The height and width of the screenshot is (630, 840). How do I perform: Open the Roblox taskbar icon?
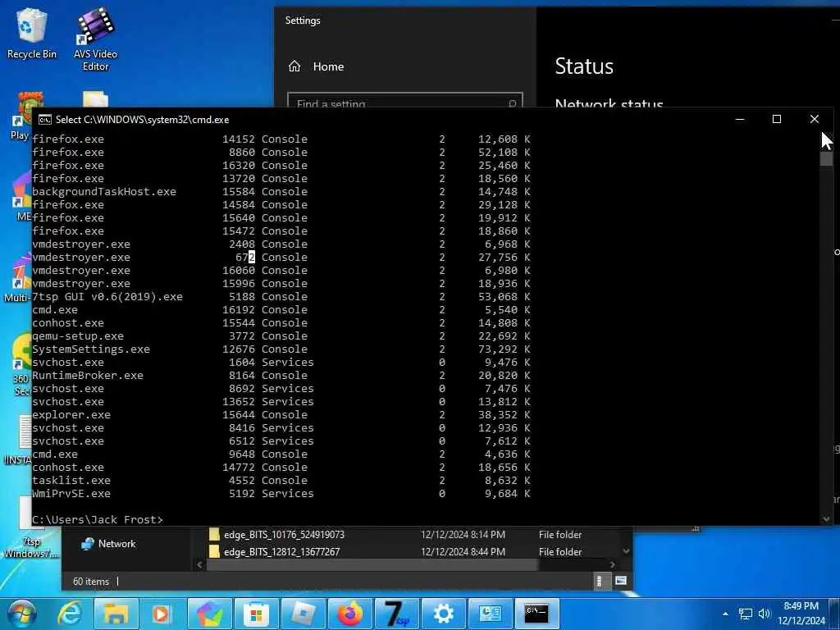coord(303,614)
